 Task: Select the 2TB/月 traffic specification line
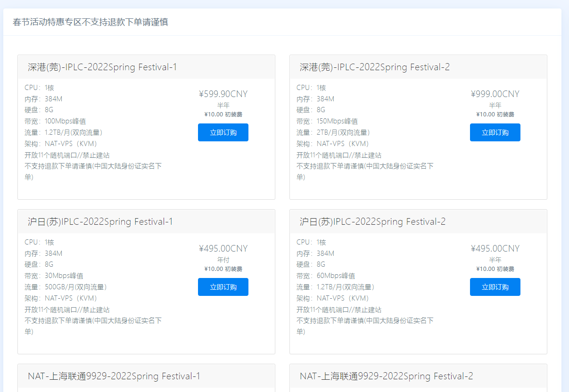tap(333, 132)
